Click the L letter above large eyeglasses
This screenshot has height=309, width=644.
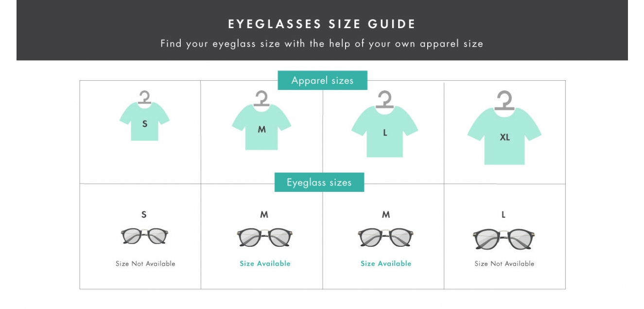504,214
